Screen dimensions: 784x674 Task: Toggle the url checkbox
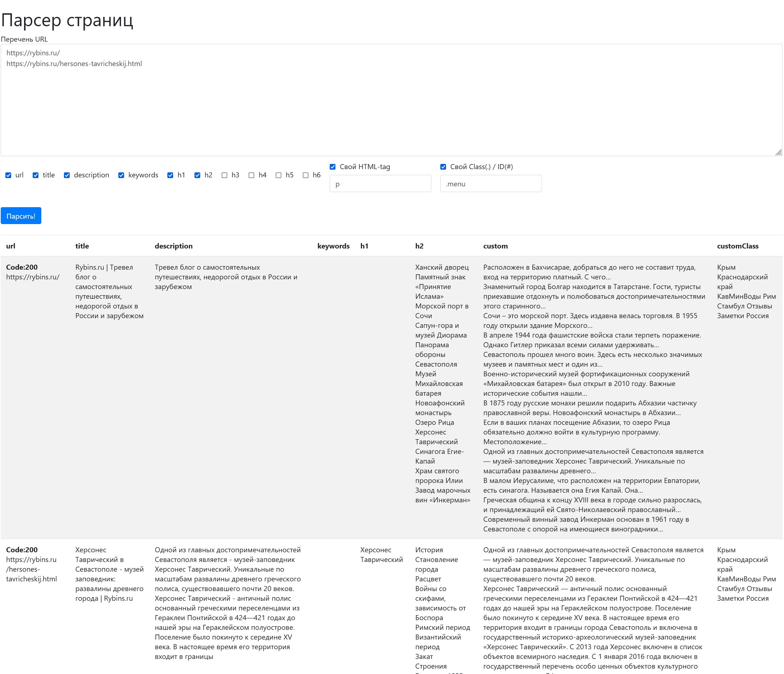(x=8, y=175)
